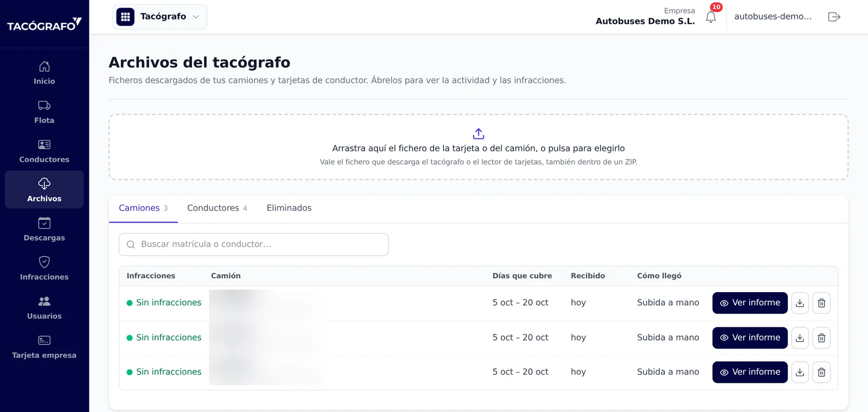The height and width of the screenshot is (412, 868).
Task: Open the Inicio sidebar section
Action: point(44,73)
